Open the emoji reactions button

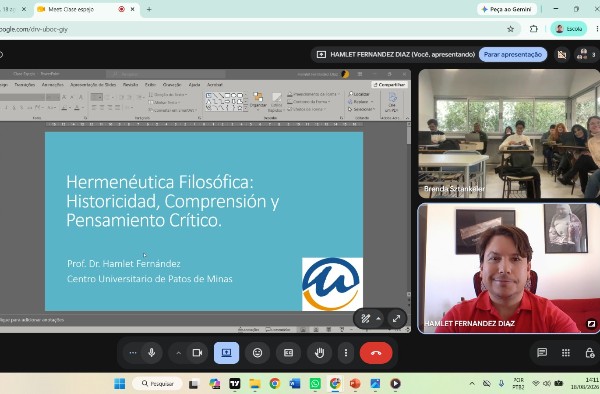(x=258, y=353)
